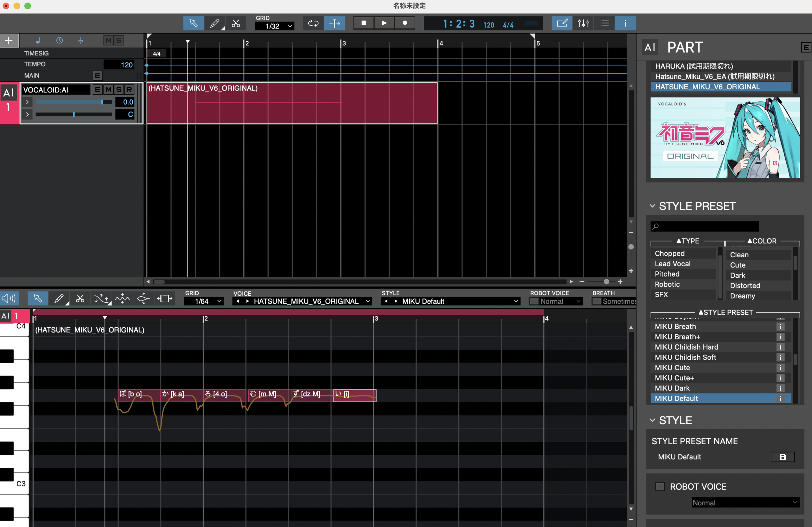Click the clock tempo icon above track list

(x=59, y=41)
